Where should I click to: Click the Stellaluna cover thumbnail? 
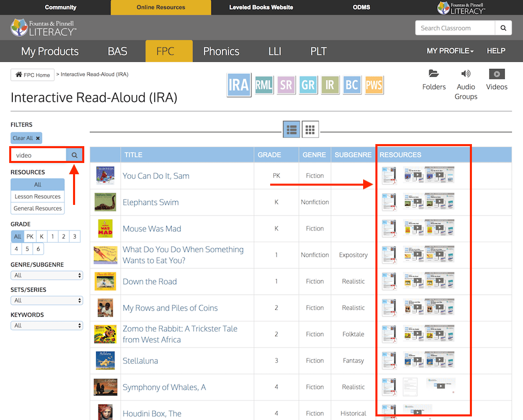click(x=105, y=361)
